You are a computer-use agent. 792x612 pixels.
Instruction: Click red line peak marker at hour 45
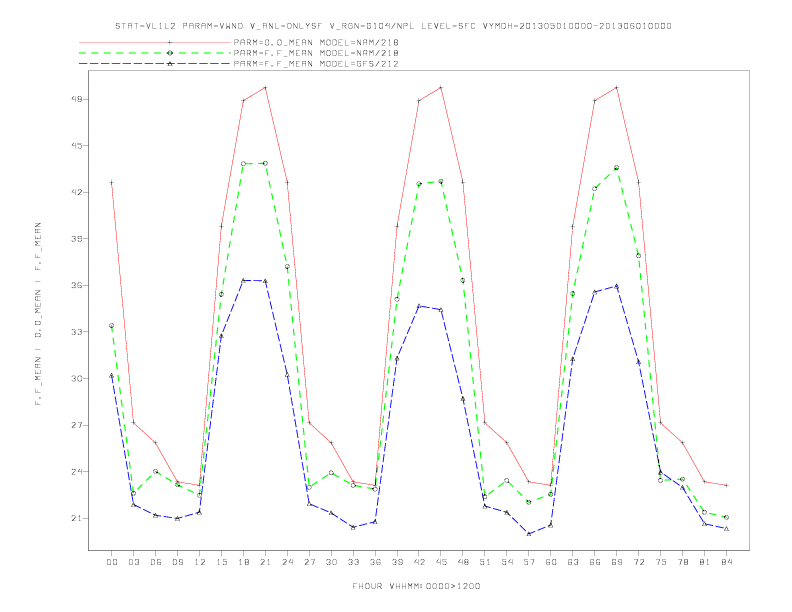pos(441,87)
